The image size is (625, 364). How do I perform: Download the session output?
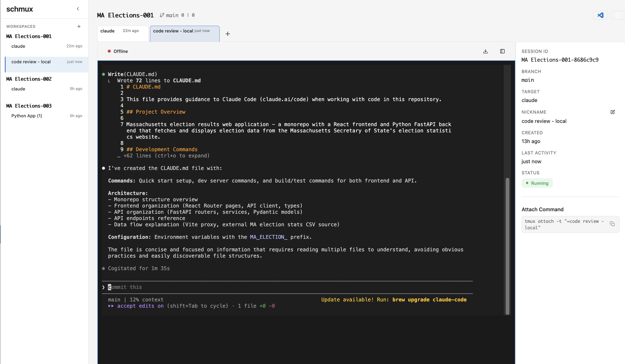tap(485, 51)
